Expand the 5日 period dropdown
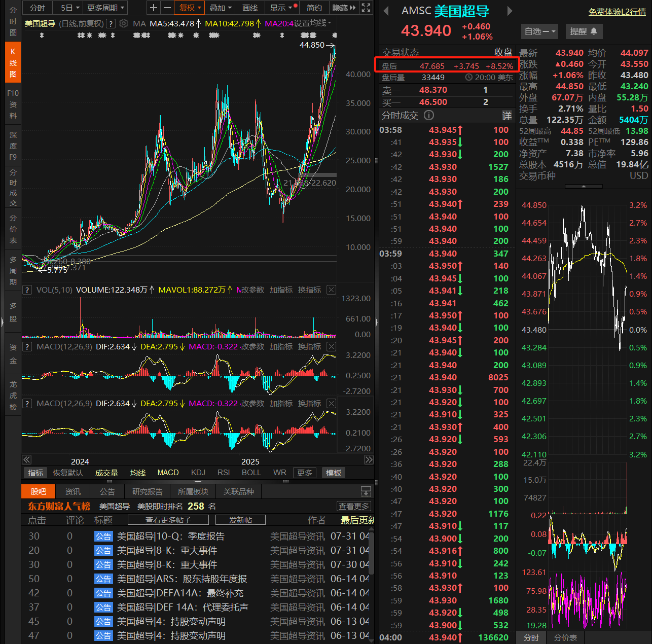Viewport: 652px width, 644px height. [x=70, y=8]
